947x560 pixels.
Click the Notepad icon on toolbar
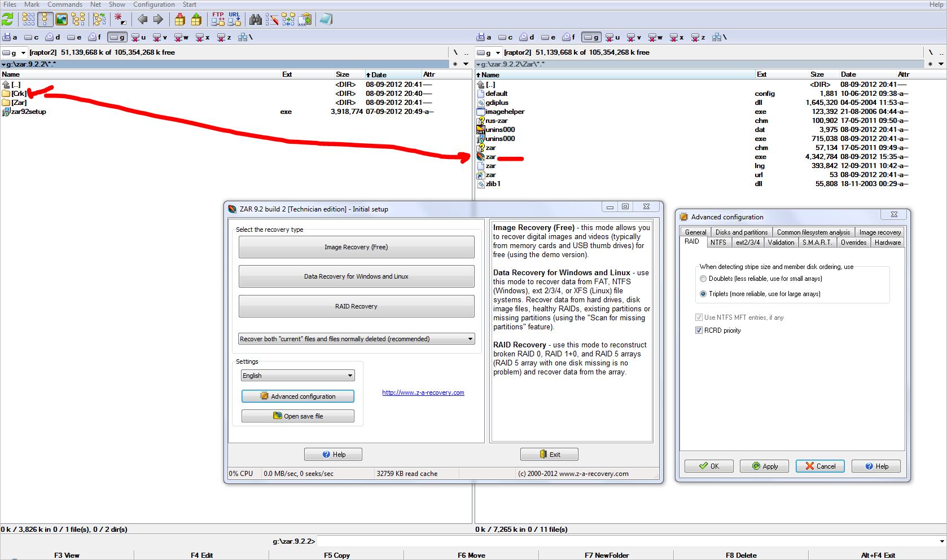pos(326,20)
